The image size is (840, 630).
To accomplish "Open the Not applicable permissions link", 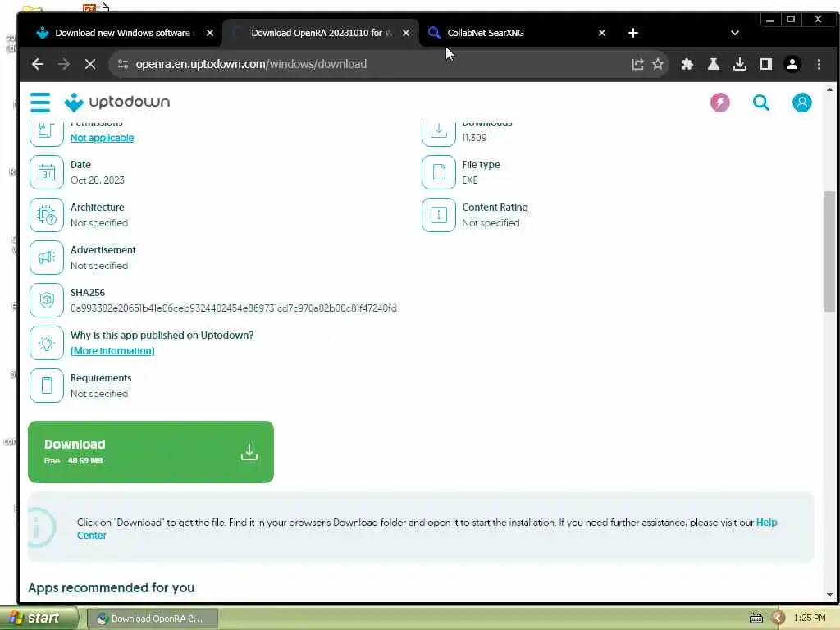I will [x=102, y=138].
